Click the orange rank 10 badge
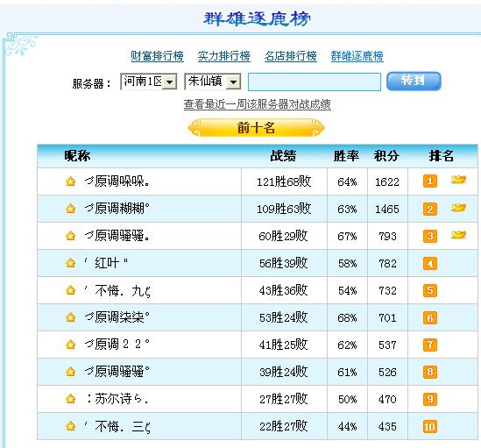 click(x=430, y=426)
